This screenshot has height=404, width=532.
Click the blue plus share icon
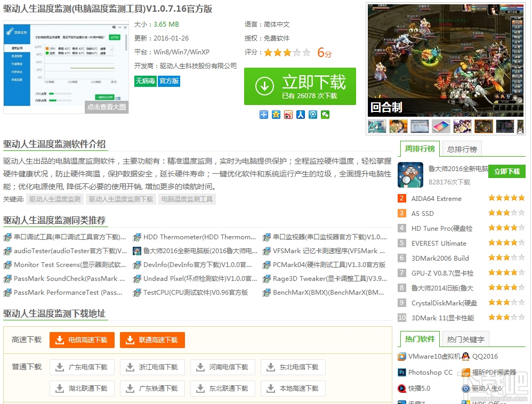[x=264, y=115]
